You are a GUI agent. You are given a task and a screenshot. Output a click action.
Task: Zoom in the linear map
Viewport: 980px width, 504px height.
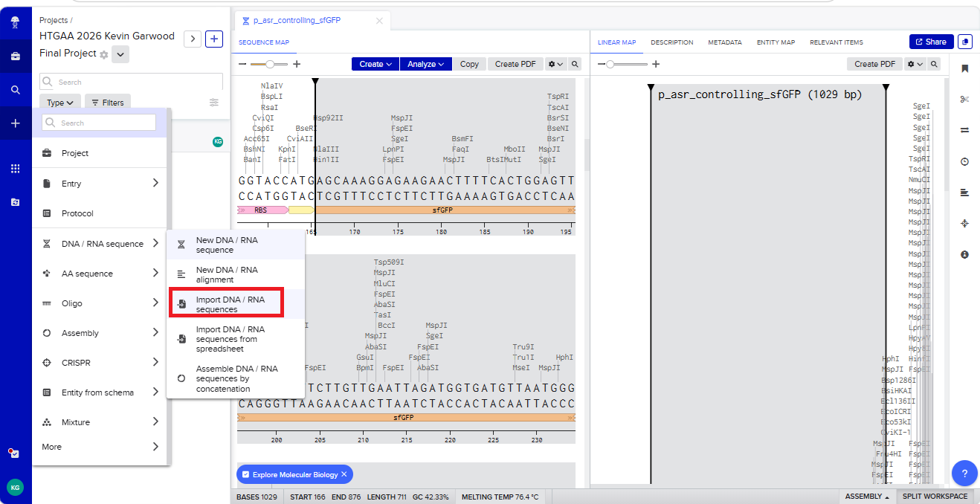(656, 65)
